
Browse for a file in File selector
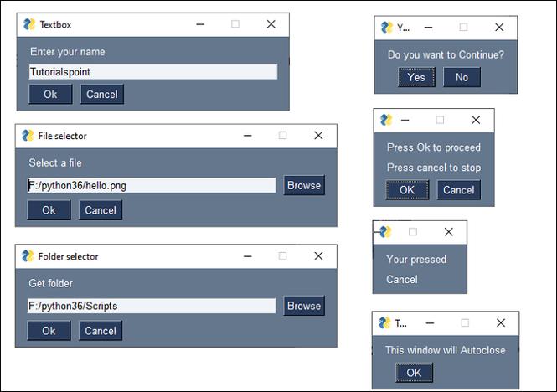coord(303,185)
